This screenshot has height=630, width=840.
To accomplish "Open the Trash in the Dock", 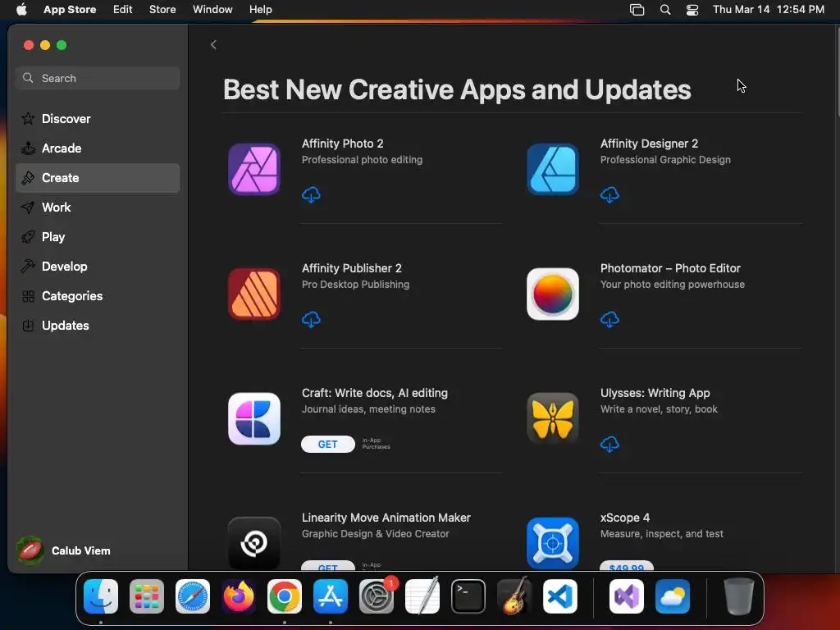I will pyautogui.click(x=739, y=596).
